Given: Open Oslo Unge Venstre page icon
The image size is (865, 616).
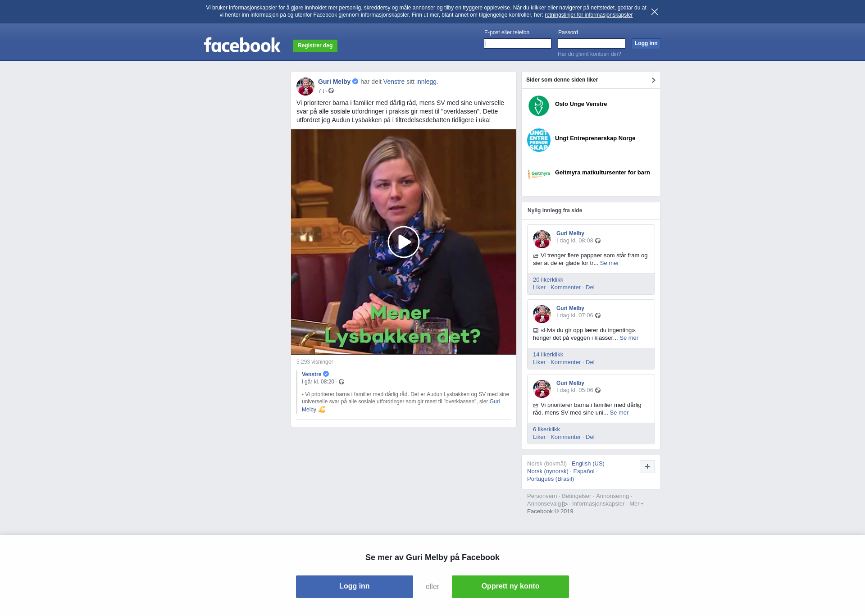Looking at the screenshot, I should [x=539, y=106].
